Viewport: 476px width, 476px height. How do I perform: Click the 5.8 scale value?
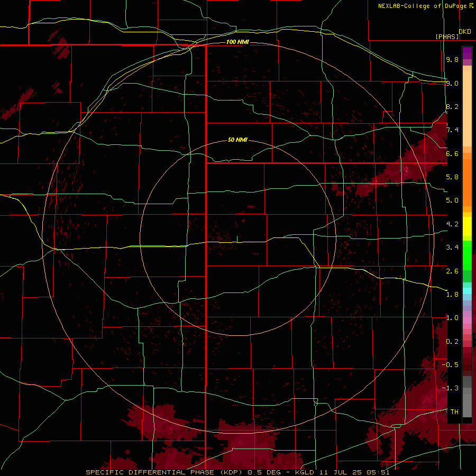[x=452, y=177]
